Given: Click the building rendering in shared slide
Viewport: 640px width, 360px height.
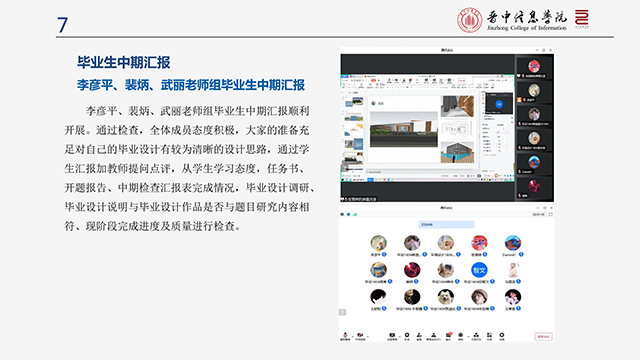Looking at the screenshot, I should point(404,129).
